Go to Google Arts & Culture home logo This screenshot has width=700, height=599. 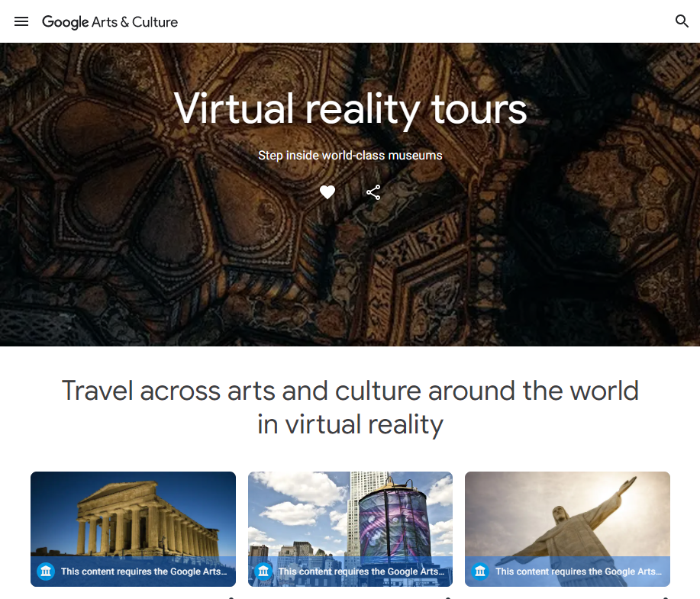click(x=110, y=22)
